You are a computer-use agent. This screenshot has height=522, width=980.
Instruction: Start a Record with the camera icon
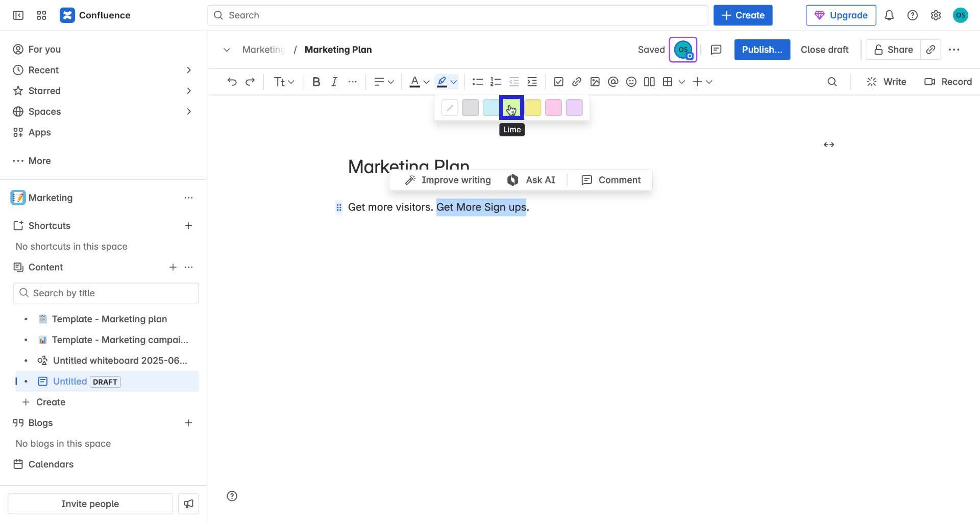(x=948, y=81)
